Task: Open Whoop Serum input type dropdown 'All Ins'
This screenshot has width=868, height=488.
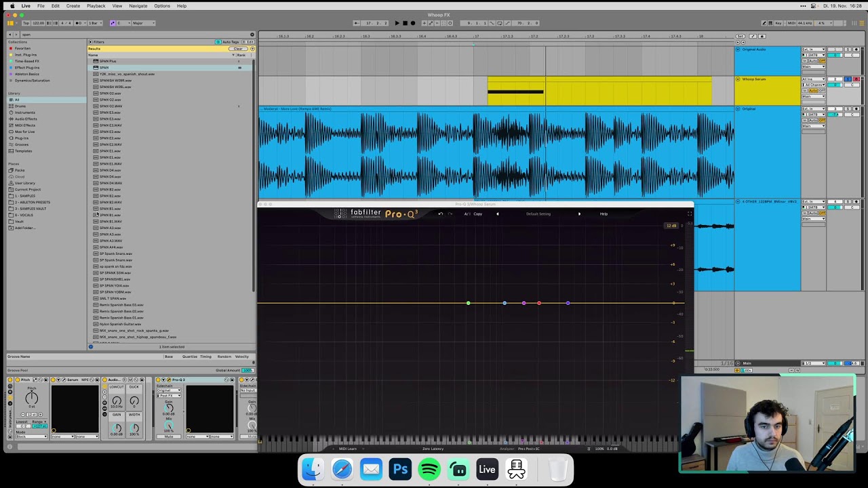Action: [x=813, y=79]
